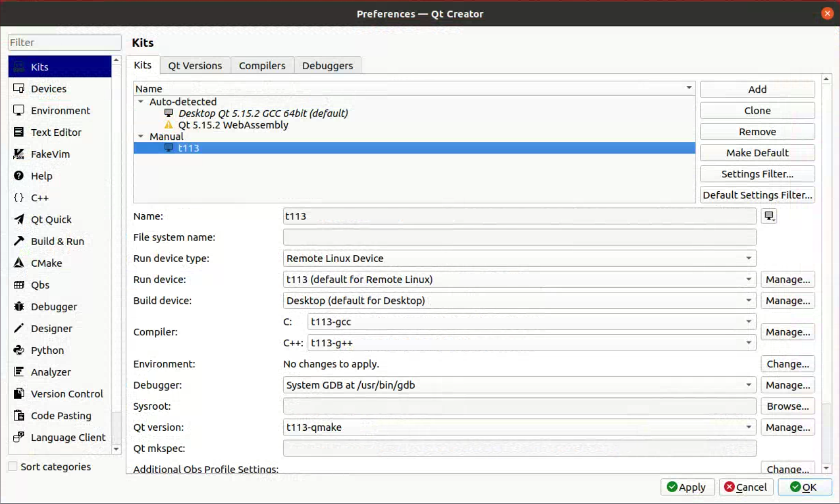Open the FakeVim category icon

(19, 154)
